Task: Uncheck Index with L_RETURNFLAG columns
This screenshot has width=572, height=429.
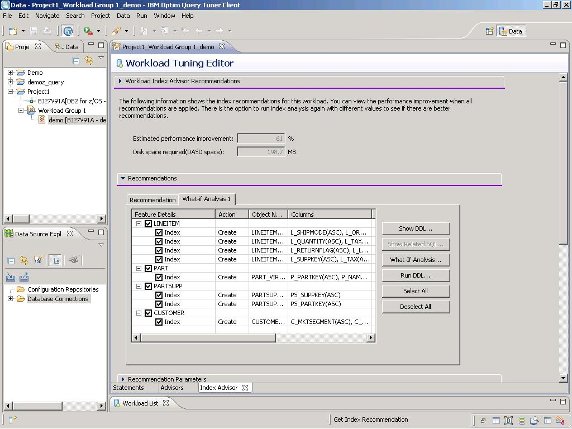Action: 159,250
